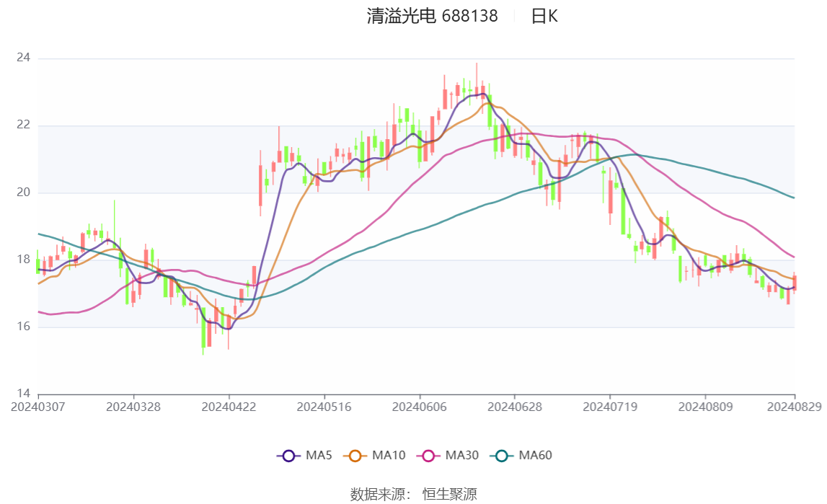Click the 20240606 x-axis date label
Screen dimensions: 827x504
tap(420, 407)
